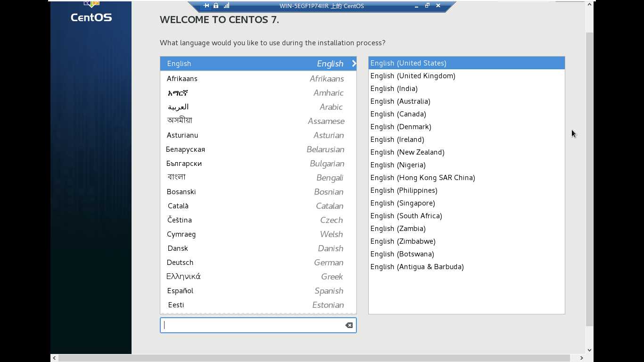Choose English (Nigeria) locale
Screen dimensions: 644x362
tap(467, 165)
